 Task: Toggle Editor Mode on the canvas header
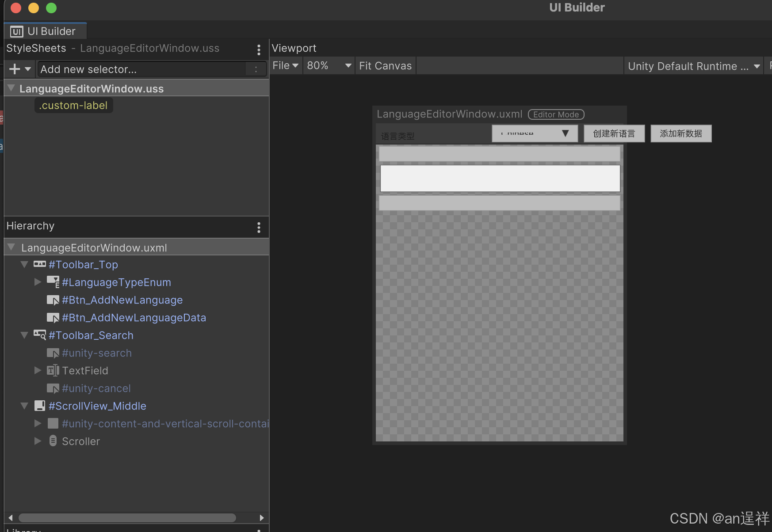(x=555, y=114)
